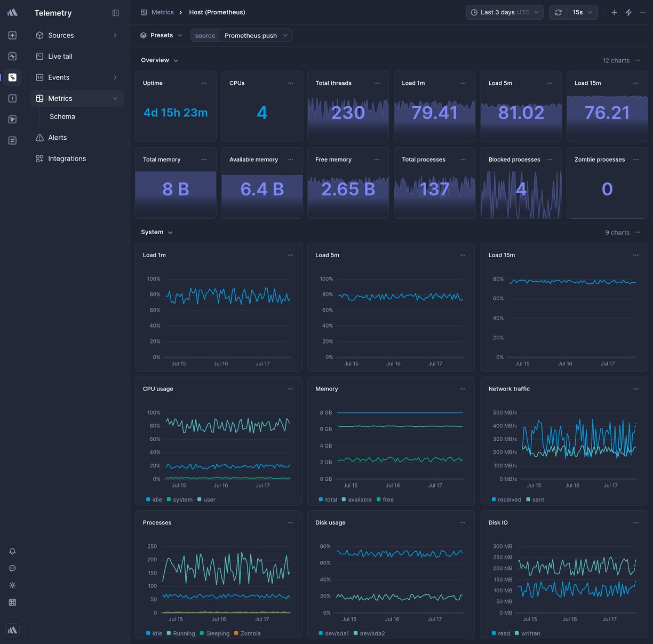Open the Uptime card options menu
The image size is (653, 644).
tap(204, 83)
